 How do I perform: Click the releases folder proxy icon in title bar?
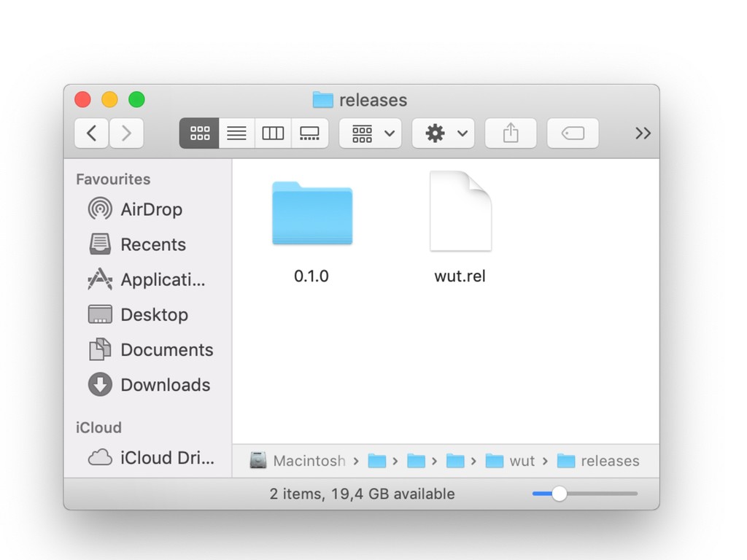coord(322,99)
